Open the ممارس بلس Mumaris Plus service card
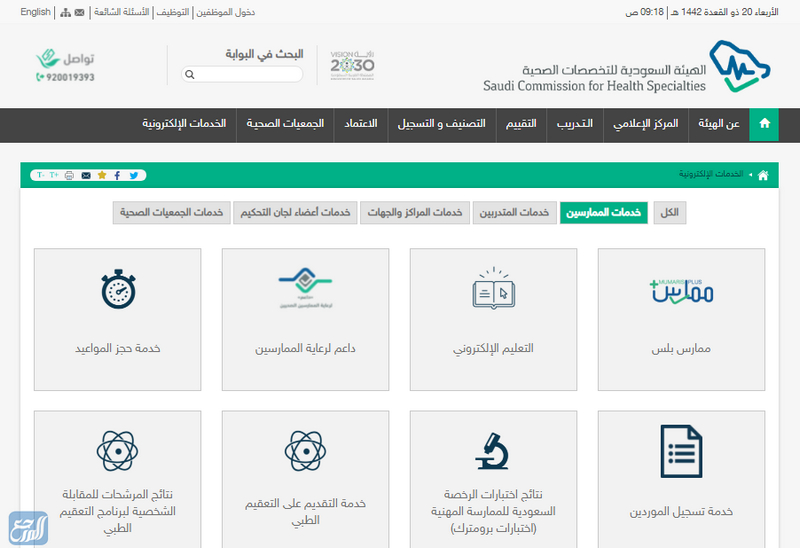The height and width of the screenshot is (548, 800). [681, 319]
